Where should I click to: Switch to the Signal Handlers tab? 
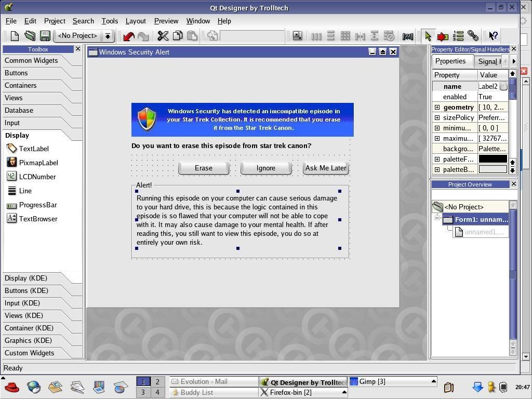(488, 61)
